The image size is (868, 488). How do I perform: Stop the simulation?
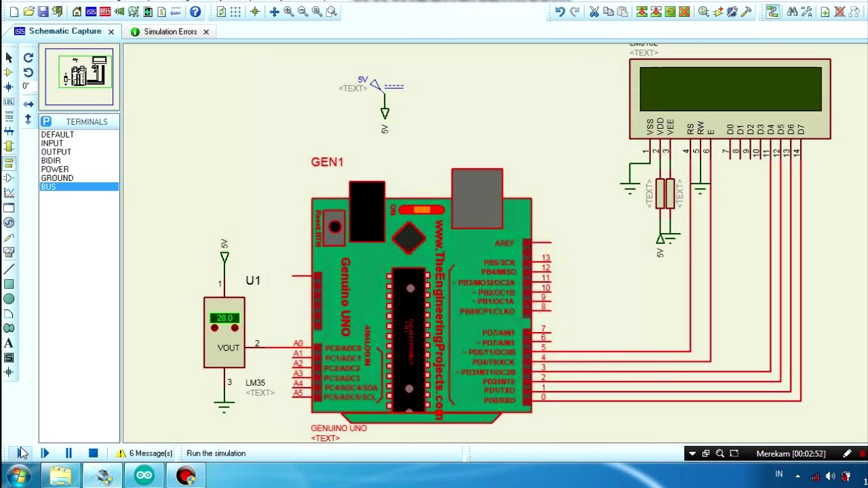click(93, 453)
